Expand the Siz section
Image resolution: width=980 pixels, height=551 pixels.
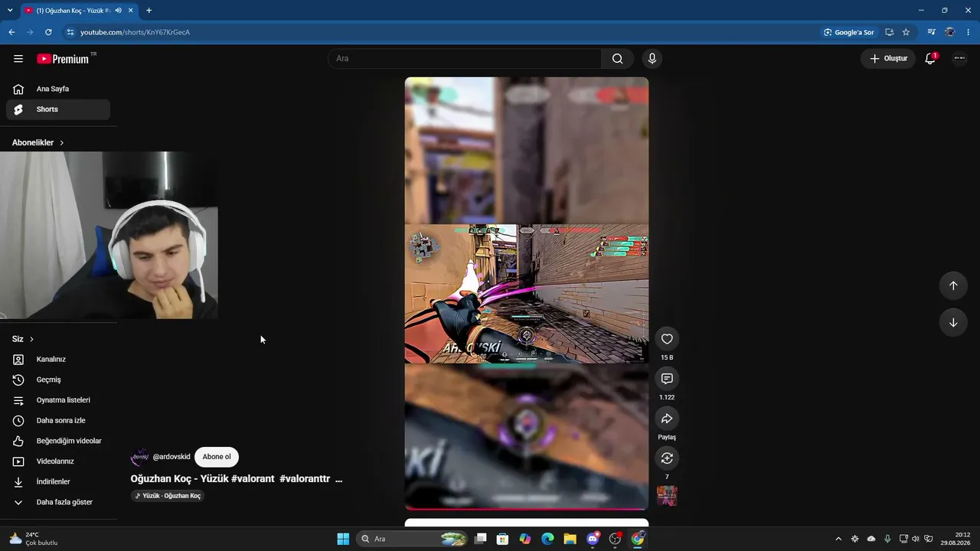click(23, 339)
